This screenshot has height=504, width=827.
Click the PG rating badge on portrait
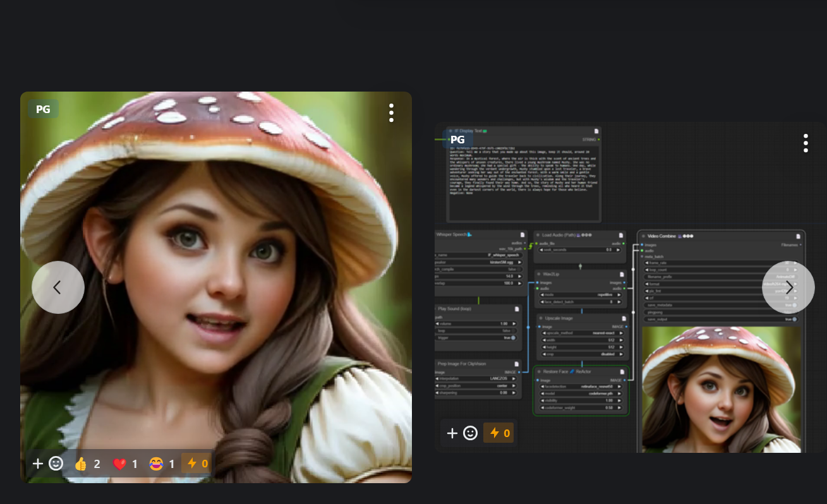click(x=43, y=109)
